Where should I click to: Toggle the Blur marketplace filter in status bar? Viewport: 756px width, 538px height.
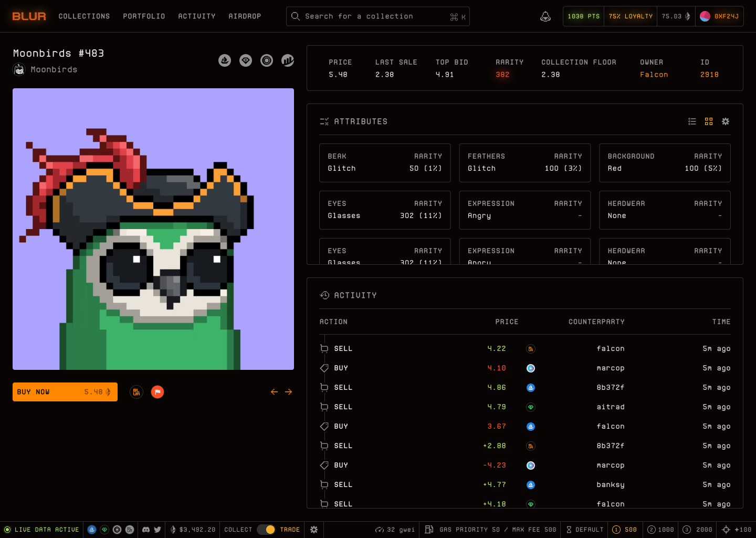coord(130,530)
